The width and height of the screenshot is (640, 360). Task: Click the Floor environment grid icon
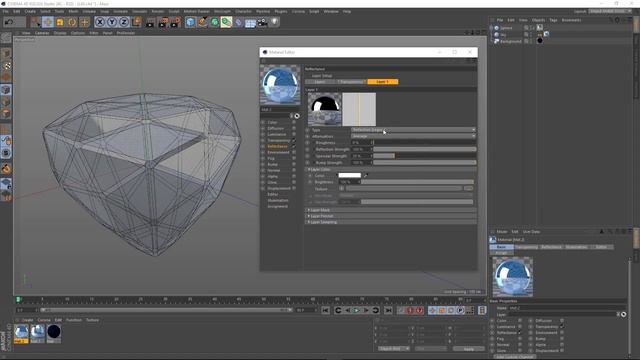pyautogui.click(x=250, y=22)
